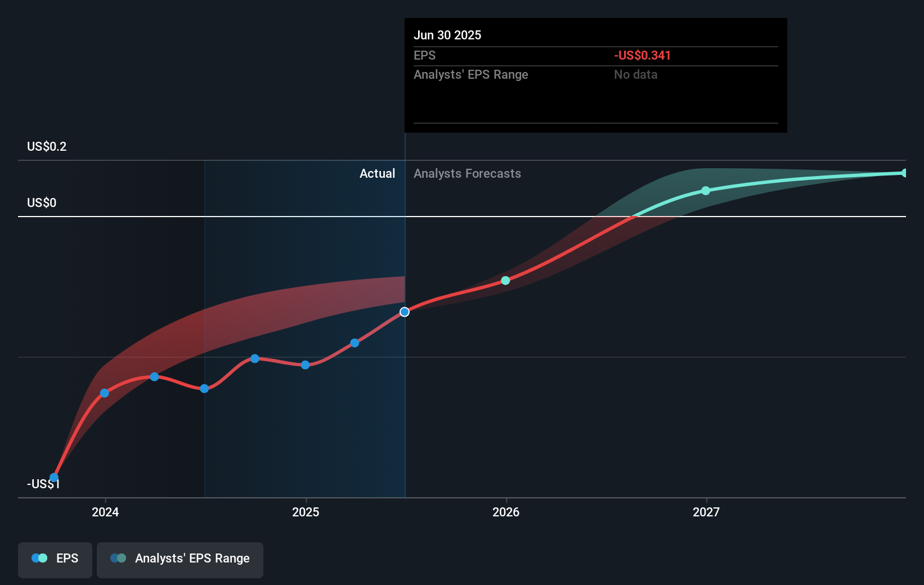Click the -US$1 y-axis label
Viewport: 924px width, 585px height.
point(43,484)
